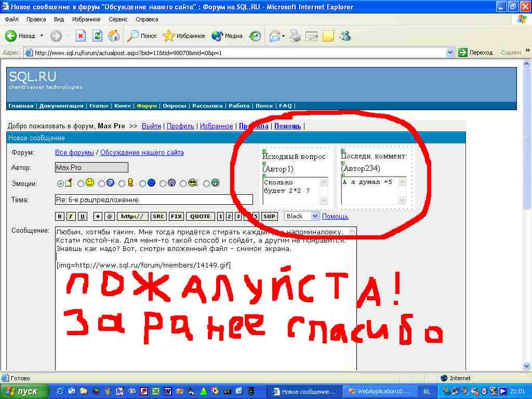Screen dimensions: 532x399
Task: Open the dropdown arrow beside Назад
Action: pyautogui.click(x=42, y=36)
